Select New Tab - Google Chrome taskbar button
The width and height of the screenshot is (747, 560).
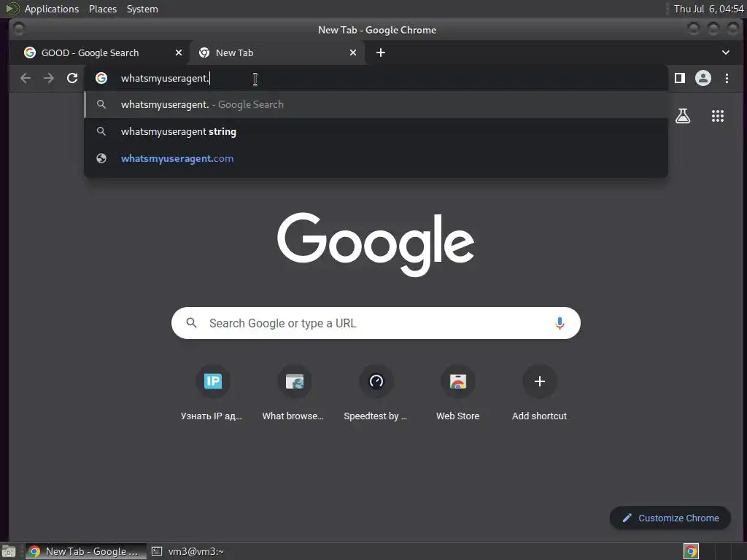click(86, 551)
